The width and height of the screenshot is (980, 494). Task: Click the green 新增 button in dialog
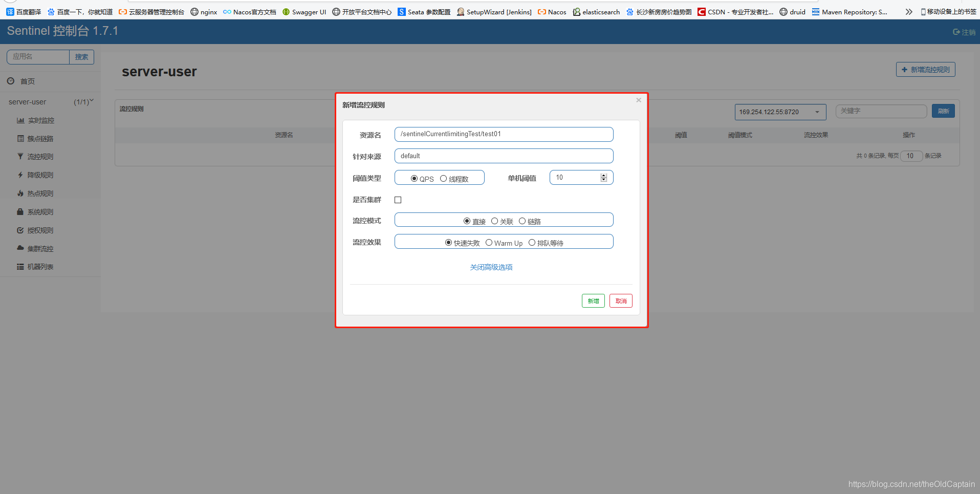pyautogui.click(x=593, y=301)
